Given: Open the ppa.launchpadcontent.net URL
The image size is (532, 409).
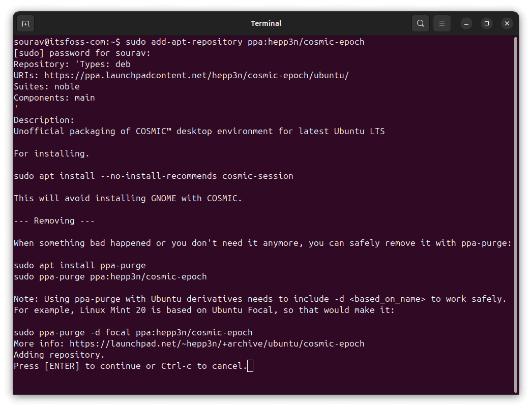Looking at the screenshot, I should (x=196, y=75).
